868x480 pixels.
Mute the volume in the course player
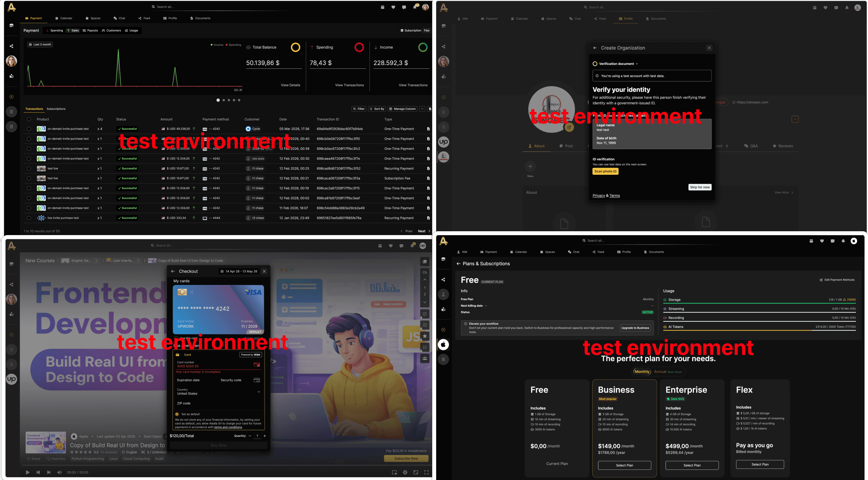pyautogui.click(x=59, y=472)
